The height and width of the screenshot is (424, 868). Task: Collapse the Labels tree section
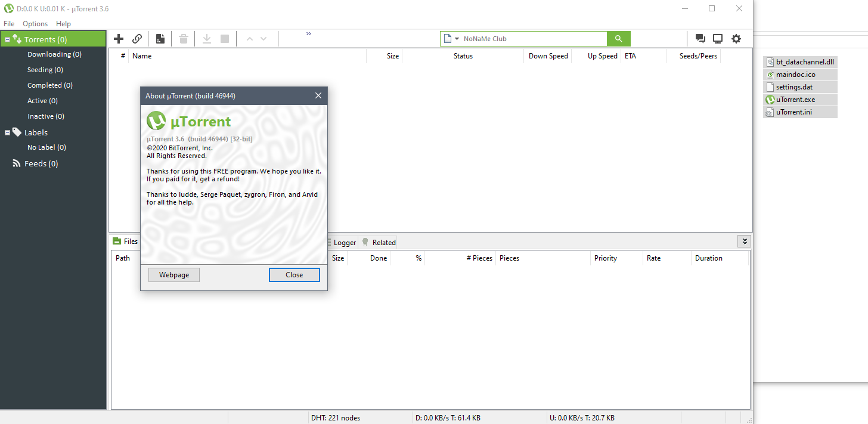click(x=7, y=132)
